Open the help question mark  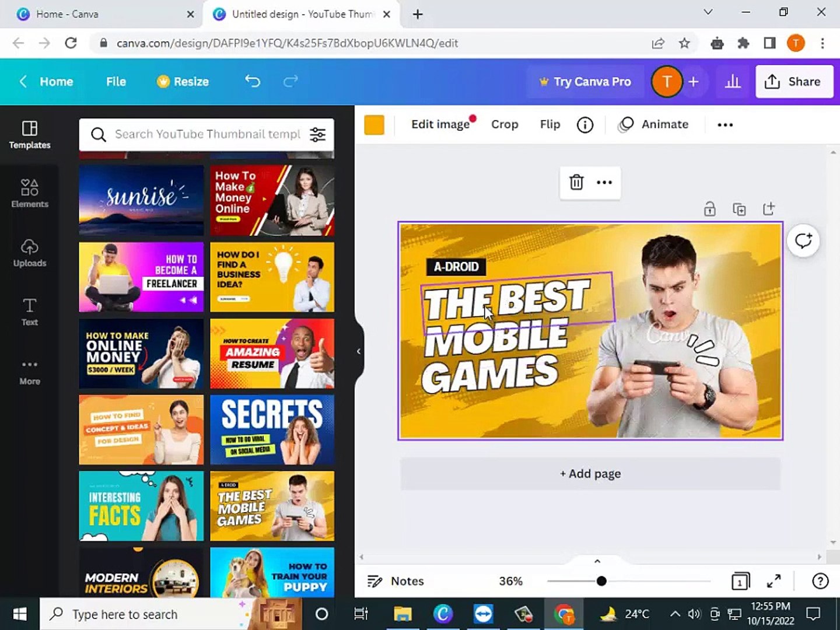[820, 581]
